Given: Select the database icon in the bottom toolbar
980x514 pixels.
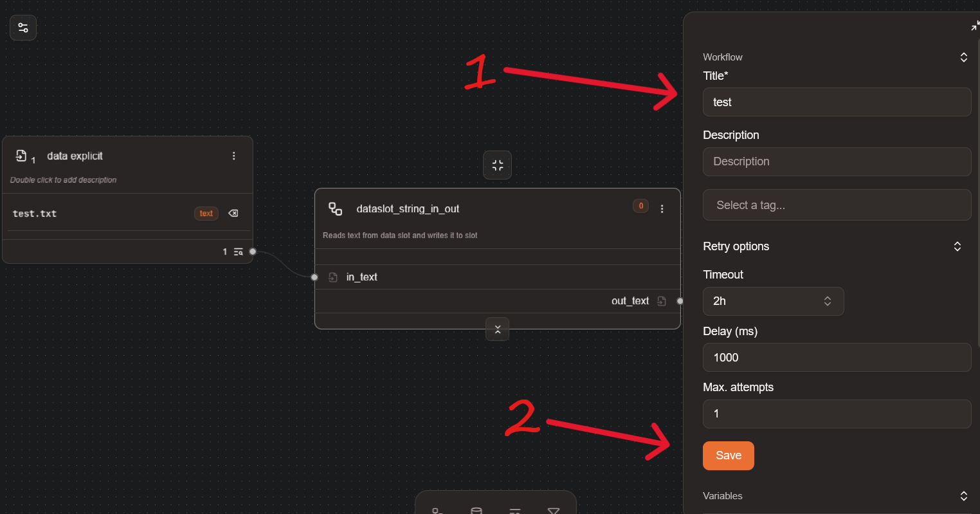Looking at the screenshot, I should tap(476, 510).
